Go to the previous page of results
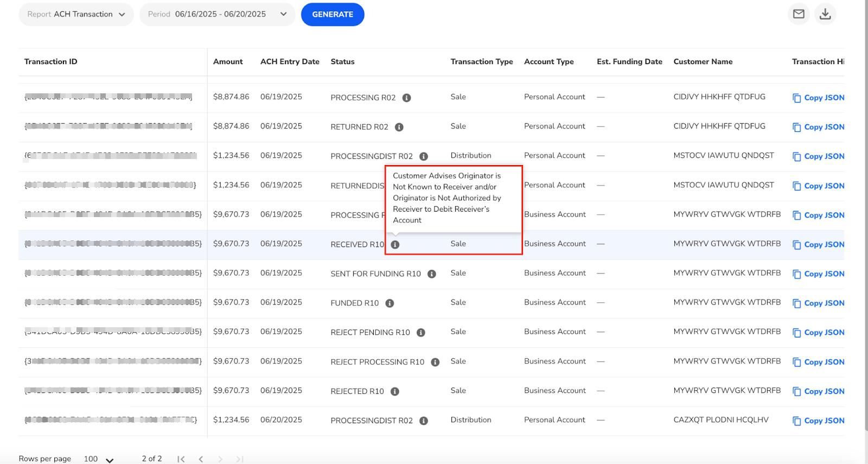 click(x=201, y=459)
